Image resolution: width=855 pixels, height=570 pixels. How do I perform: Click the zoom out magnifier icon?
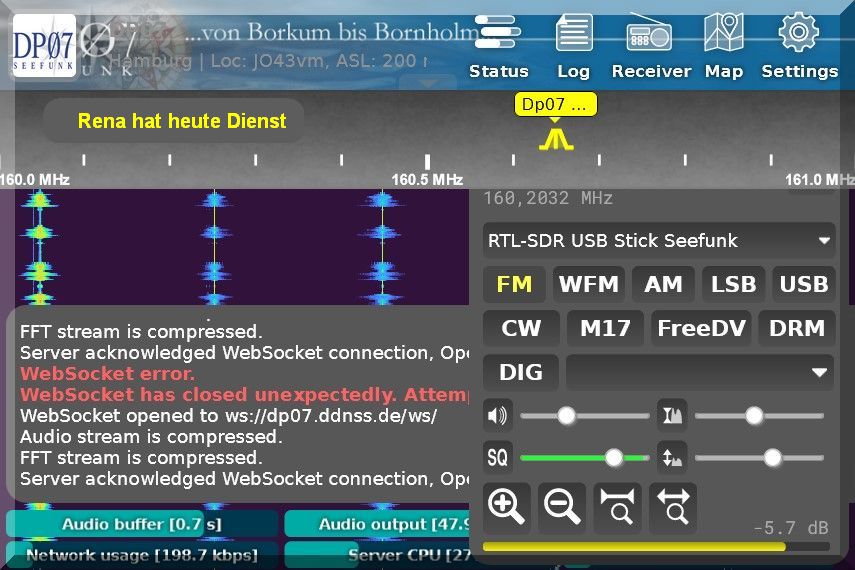[562, 507]
